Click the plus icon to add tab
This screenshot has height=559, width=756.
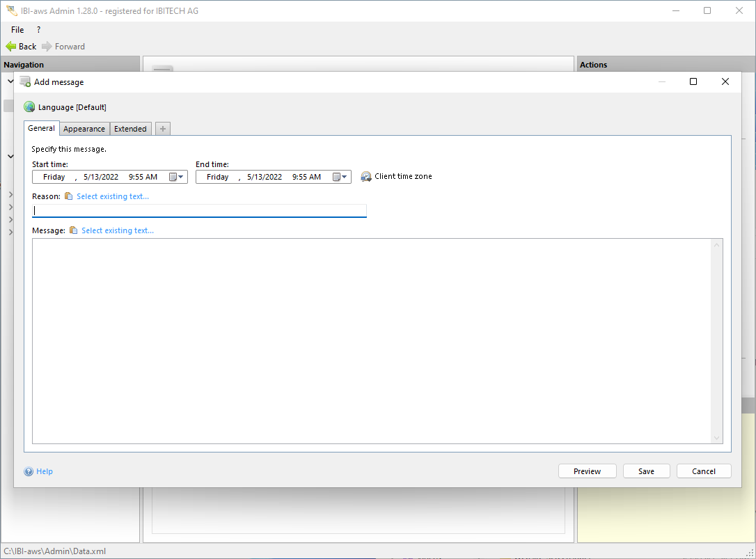pos(162,129)
